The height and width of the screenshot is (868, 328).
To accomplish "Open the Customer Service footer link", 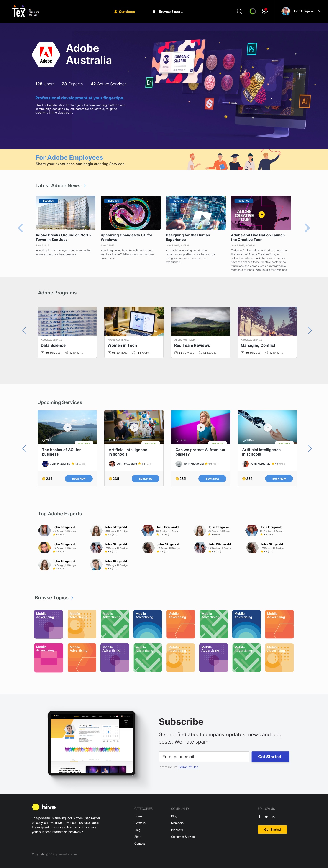I will [x=183, y=837].
